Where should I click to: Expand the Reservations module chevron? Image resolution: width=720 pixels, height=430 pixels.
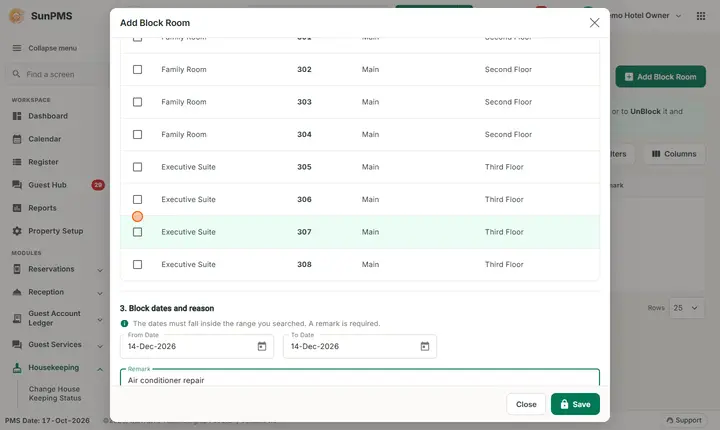coord(100,270)
